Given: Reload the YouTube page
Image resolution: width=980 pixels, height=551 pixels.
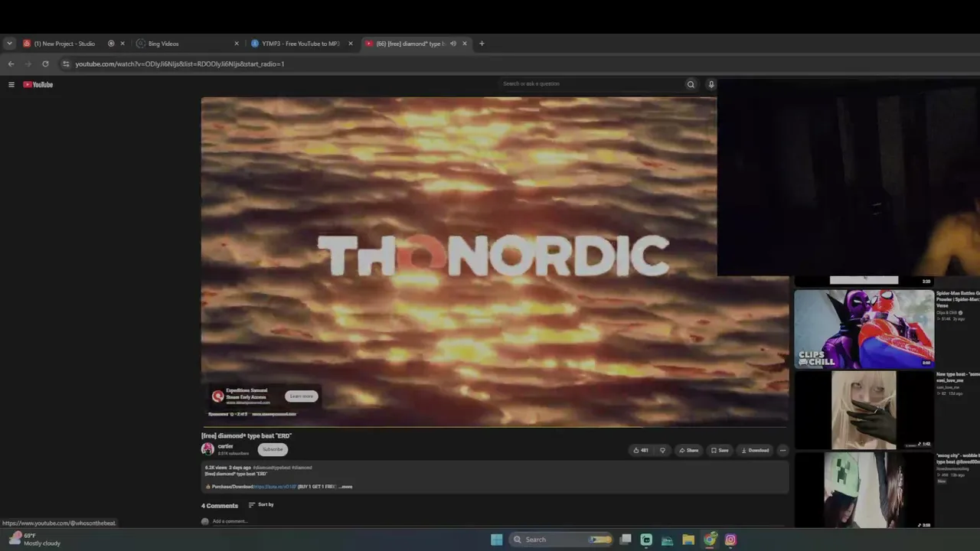Looking at the screenshot, I should [x=45, y=64].
